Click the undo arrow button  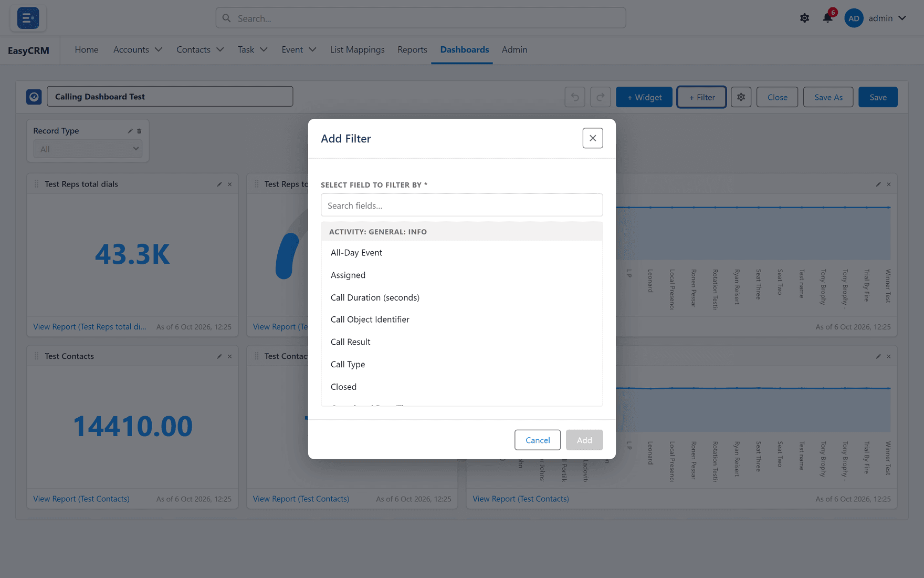point(575,97)
